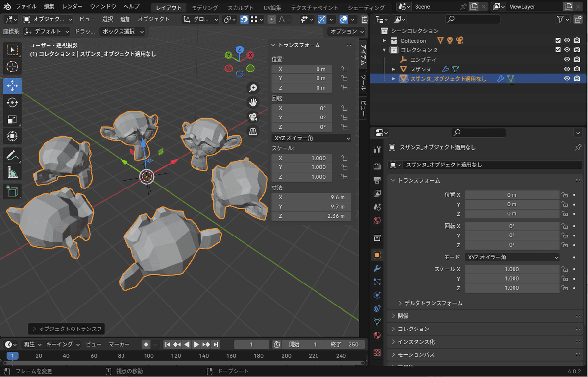Open the Tool properties tab
This screenshot has width=588, height=377.
pos(377,149)
